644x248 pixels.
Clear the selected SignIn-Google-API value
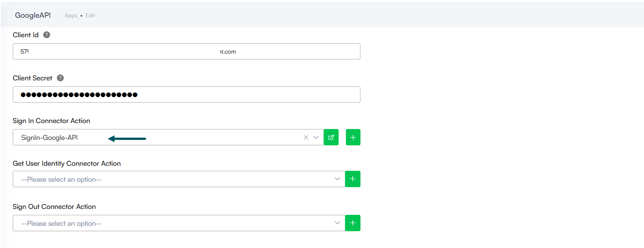[x=306, y=138]
